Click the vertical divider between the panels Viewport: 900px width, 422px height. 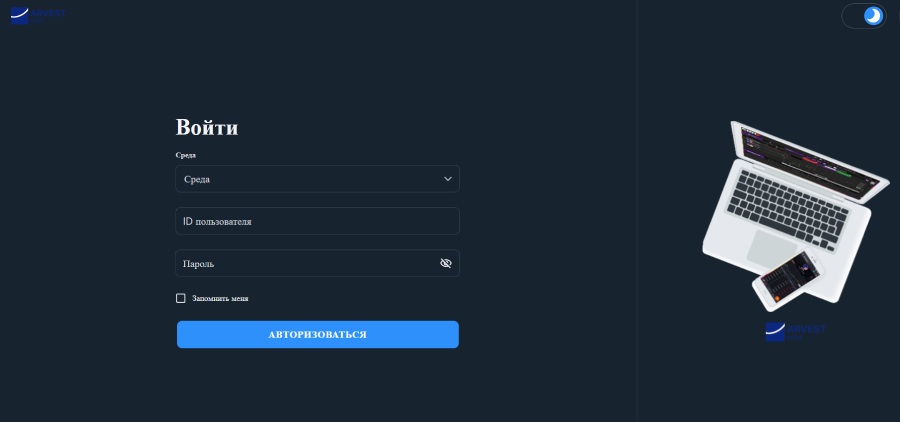(637, 211)
